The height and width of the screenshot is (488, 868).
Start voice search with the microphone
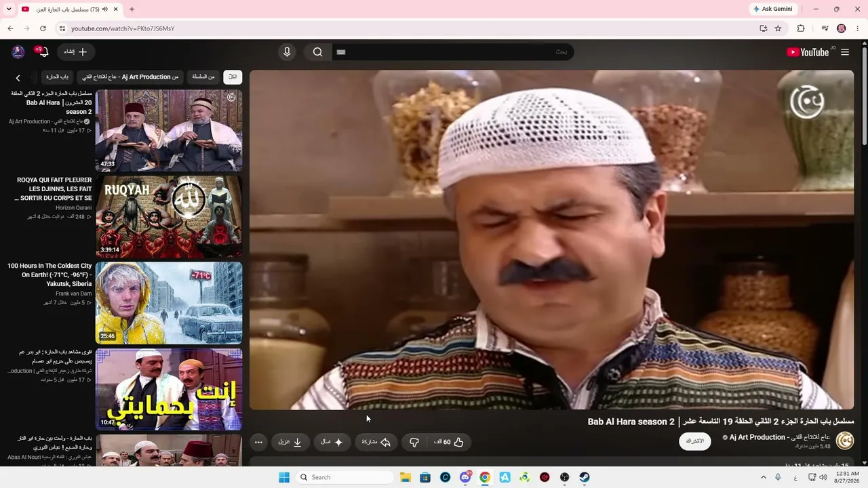coord(287,52)
